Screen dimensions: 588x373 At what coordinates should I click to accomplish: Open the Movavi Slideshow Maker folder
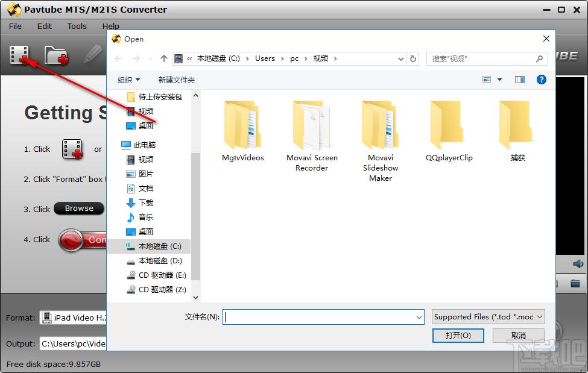[x=381, y=142]
